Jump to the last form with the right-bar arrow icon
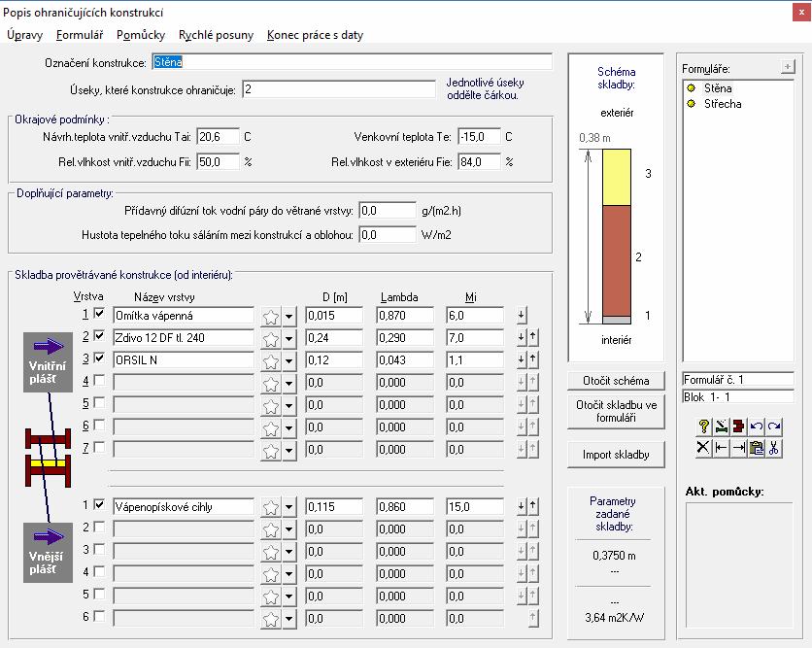Image resolution: width=812 pixels, height=648 pixels. (738, 448)
